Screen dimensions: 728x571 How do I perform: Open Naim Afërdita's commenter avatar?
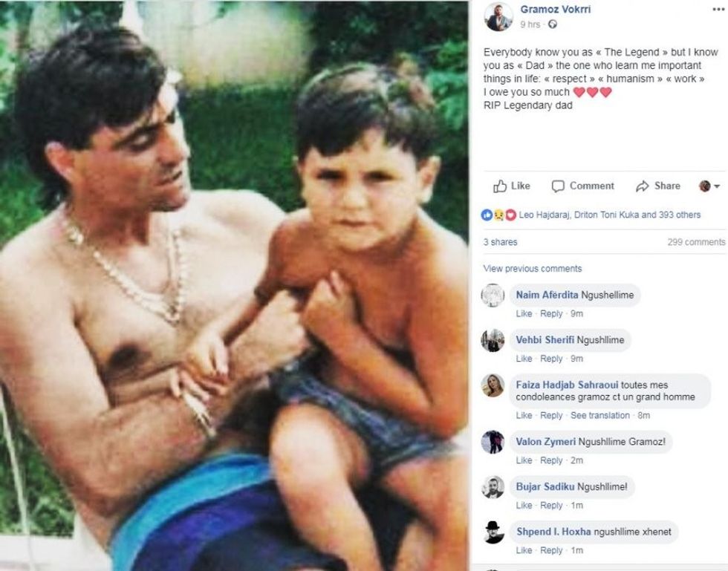(493, 296)
